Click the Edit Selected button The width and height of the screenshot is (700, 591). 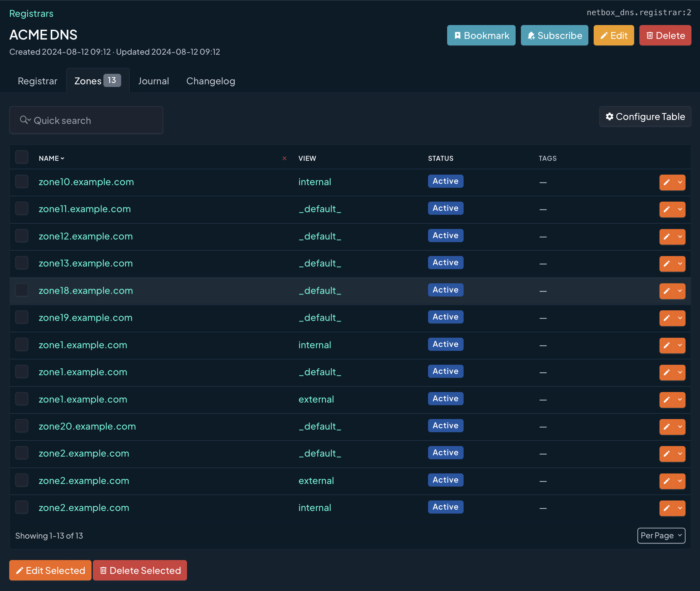tap(50, 570)
